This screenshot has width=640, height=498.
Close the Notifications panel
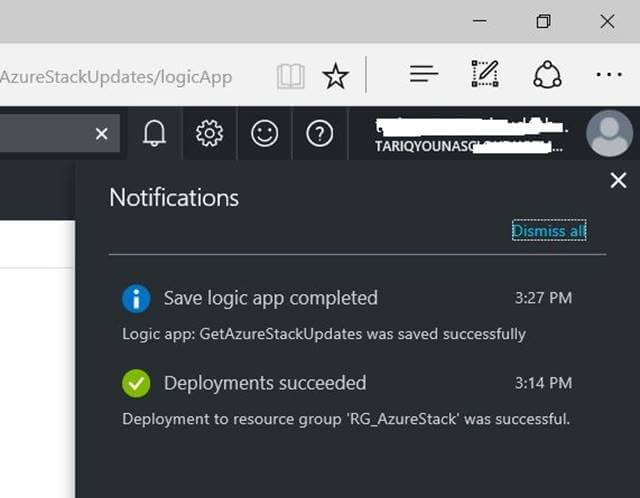click(x=618, y=180)
